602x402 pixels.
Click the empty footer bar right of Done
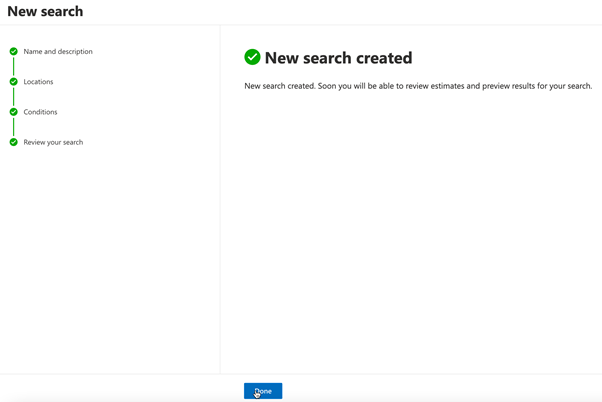[440, 389]
